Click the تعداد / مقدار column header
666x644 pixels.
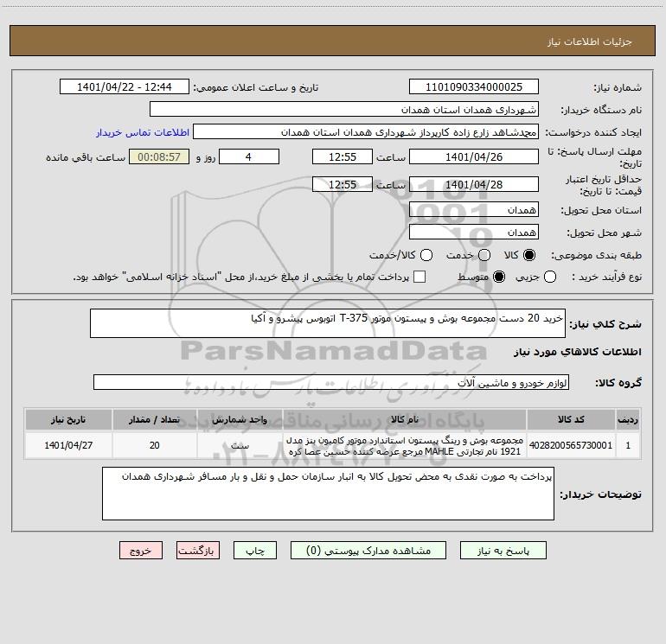tap(154, 419)
